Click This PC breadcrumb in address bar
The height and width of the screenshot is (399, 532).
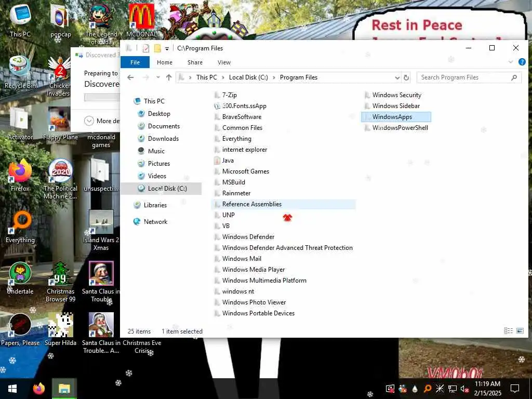click(x=206, y=78)
